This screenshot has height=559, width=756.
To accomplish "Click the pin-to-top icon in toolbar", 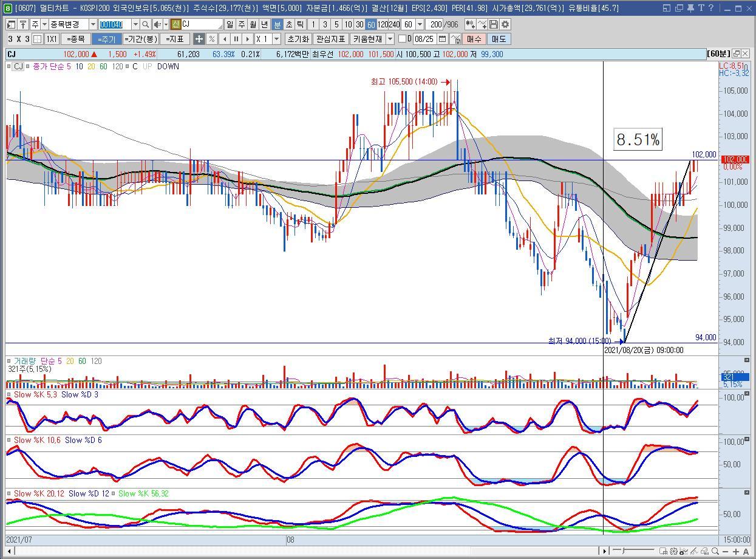I will tap(23, 24).
